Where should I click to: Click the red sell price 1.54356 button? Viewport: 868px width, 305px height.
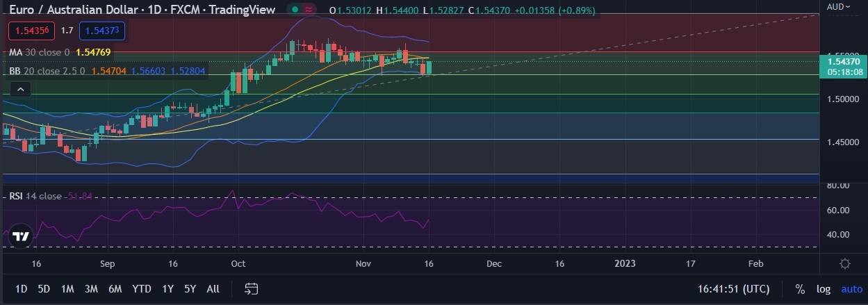31,31
